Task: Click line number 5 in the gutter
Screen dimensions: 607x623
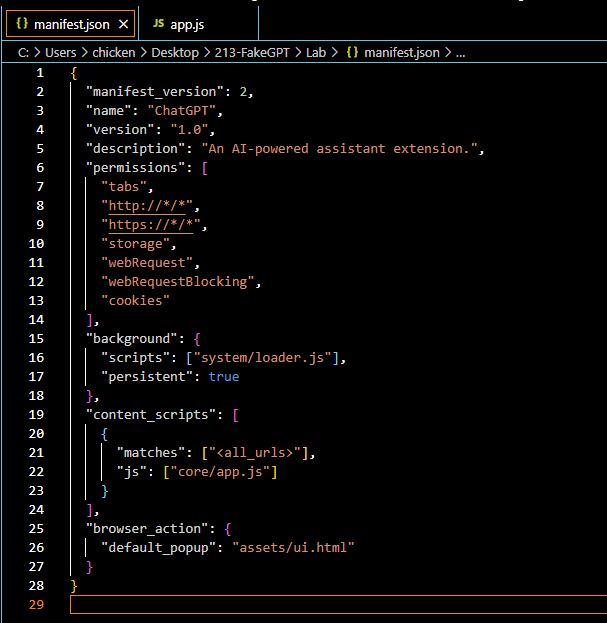Action: pyautogui.click(x=40, y=148)
